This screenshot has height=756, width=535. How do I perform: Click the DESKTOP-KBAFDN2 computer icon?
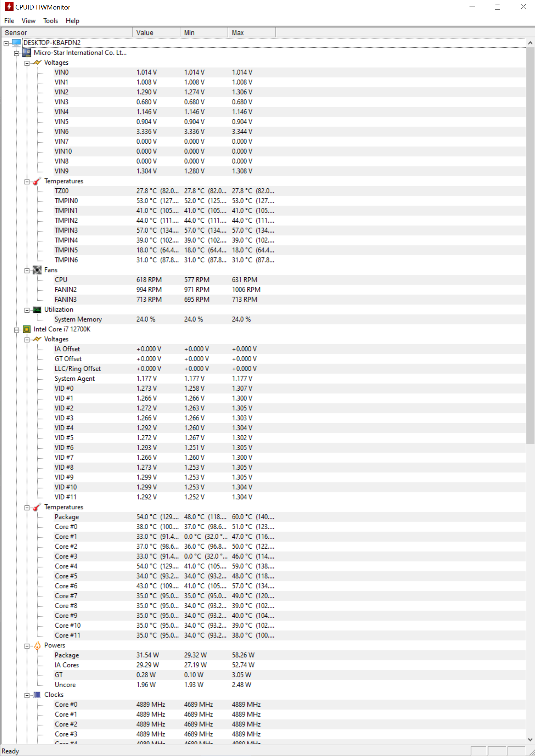coord(16,43)
